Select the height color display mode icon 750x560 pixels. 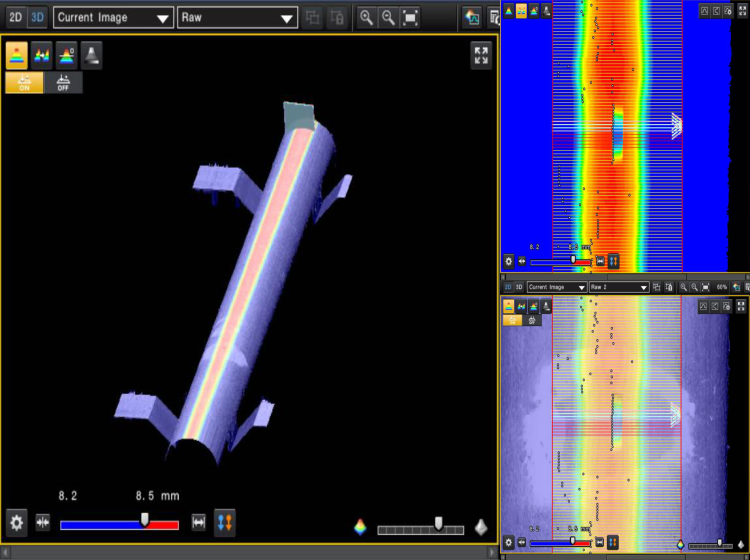click(18, 56)
